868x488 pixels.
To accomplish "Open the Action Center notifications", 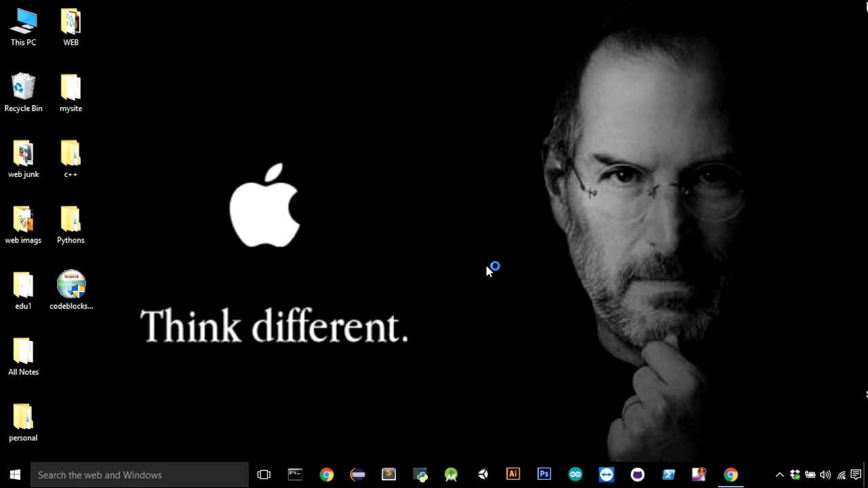I will (856, 474).
